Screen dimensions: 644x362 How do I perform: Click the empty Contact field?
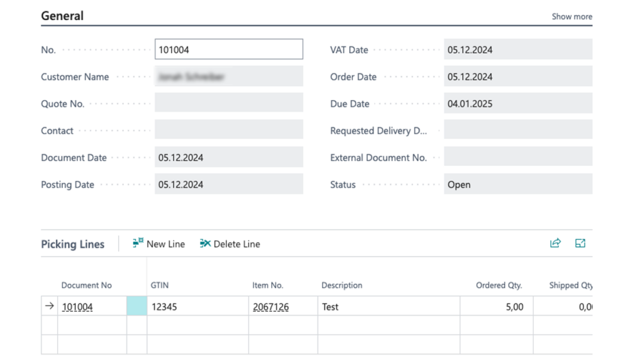point(229,129)
